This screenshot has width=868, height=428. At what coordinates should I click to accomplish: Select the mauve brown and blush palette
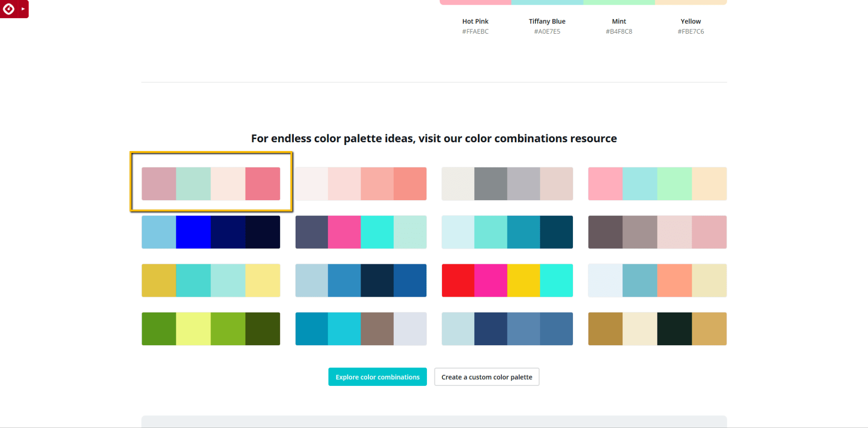tap(658, 232)
